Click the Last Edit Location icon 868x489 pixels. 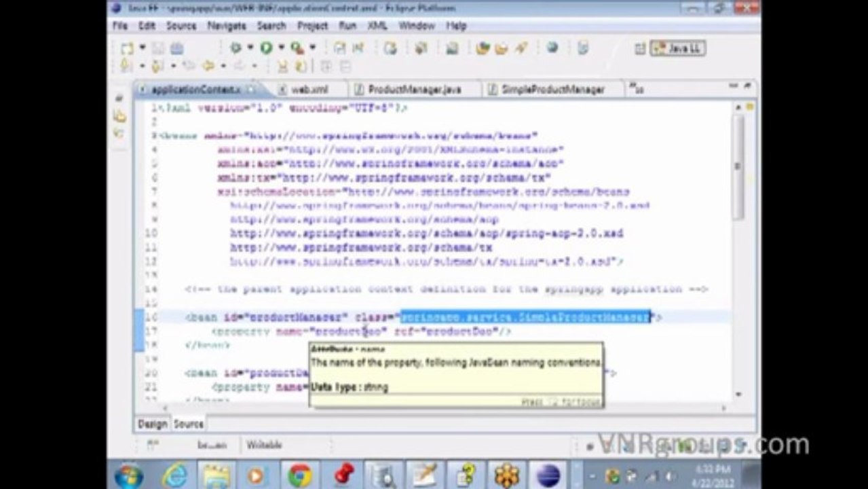tap(187, 66)
